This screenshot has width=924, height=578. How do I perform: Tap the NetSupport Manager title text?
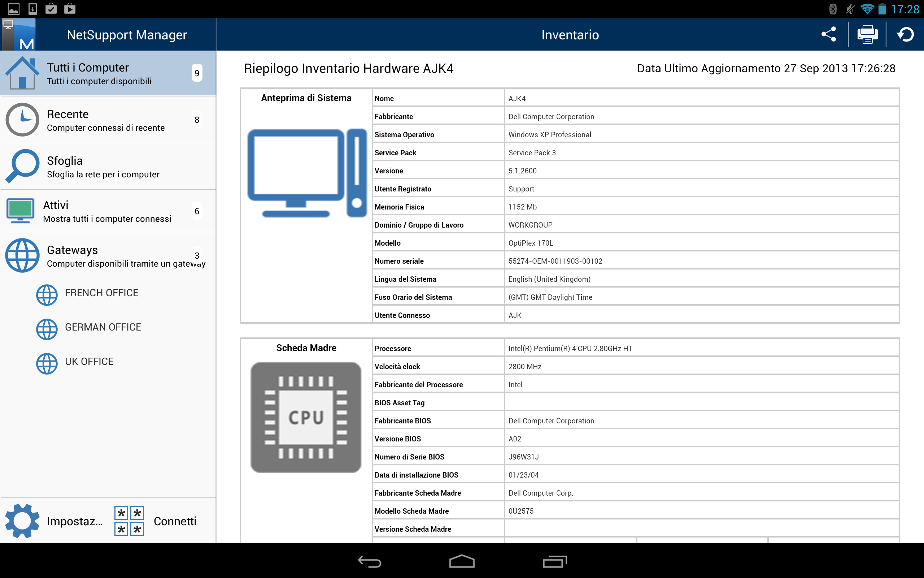(x=127, y=35)
